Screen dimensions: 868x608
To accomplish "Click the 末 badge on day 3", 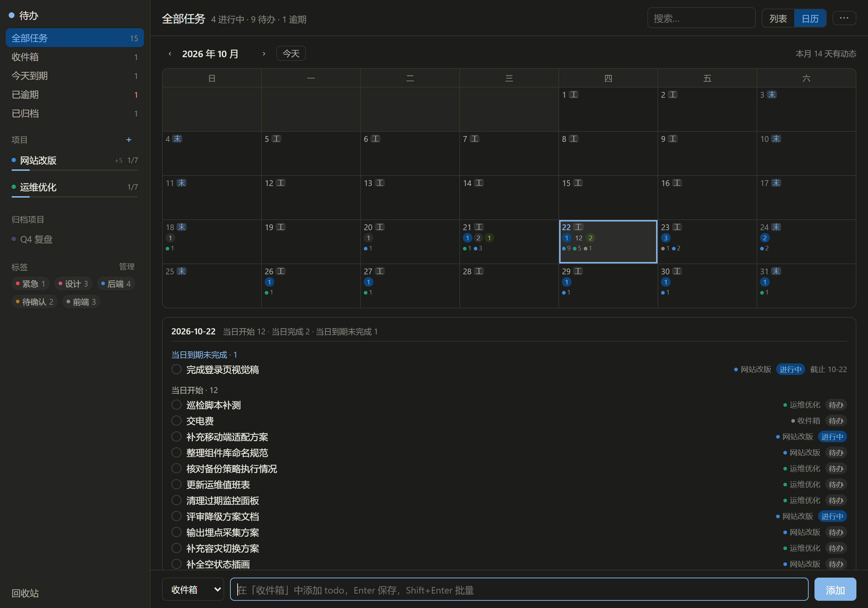I will pos(771,94).
